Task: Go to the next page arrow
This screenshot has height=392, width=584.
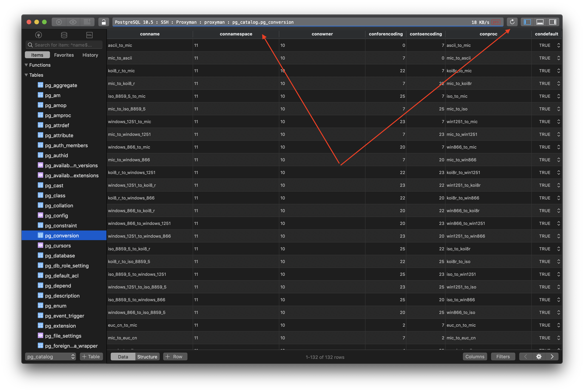Action: 552,357
